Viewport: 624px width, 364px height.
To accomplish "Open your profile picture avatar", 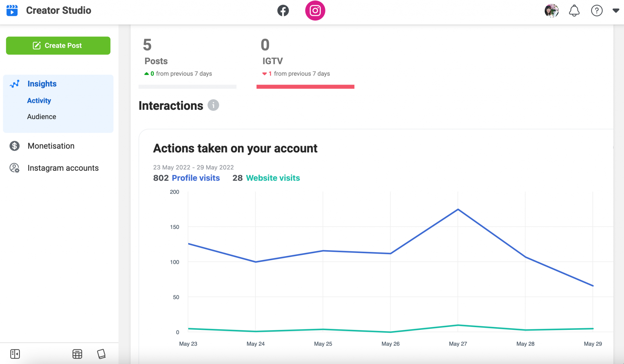I will tap(551, 10).
